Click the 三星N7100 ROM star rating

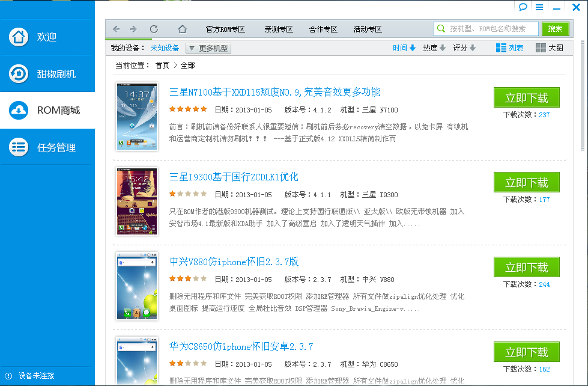[x=188, y=109]
